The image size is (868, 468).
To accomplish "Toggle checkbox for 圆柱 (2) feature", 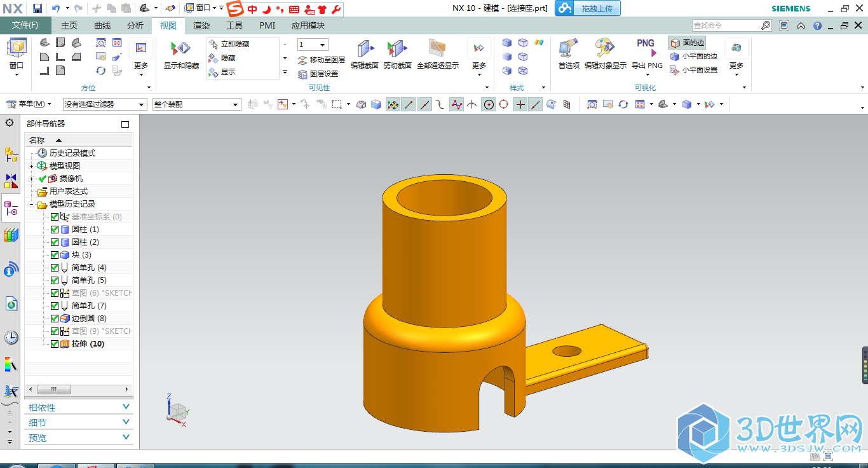I will pos(55,242).
